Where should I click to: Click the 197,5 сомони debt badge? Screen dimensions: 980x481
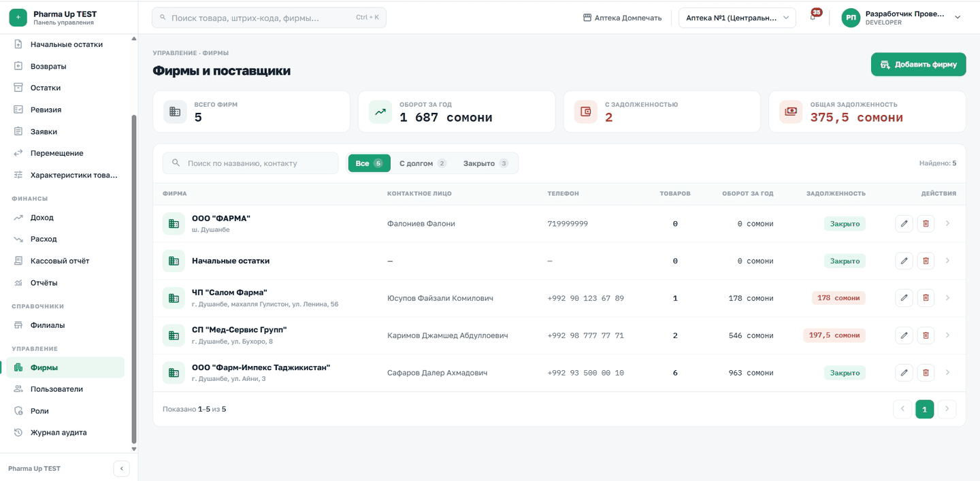tap(834, 335)
